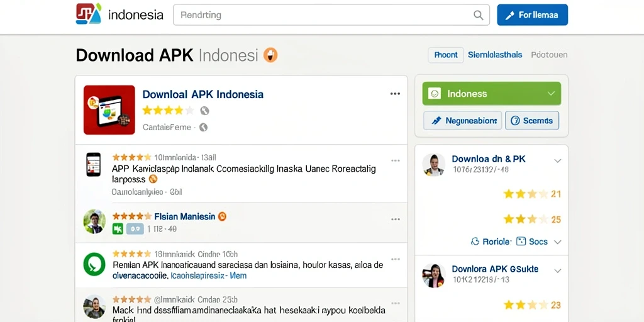Expand the chevron next to Socs
Screen dimensions: 644x322
click(x=557, y=242)
